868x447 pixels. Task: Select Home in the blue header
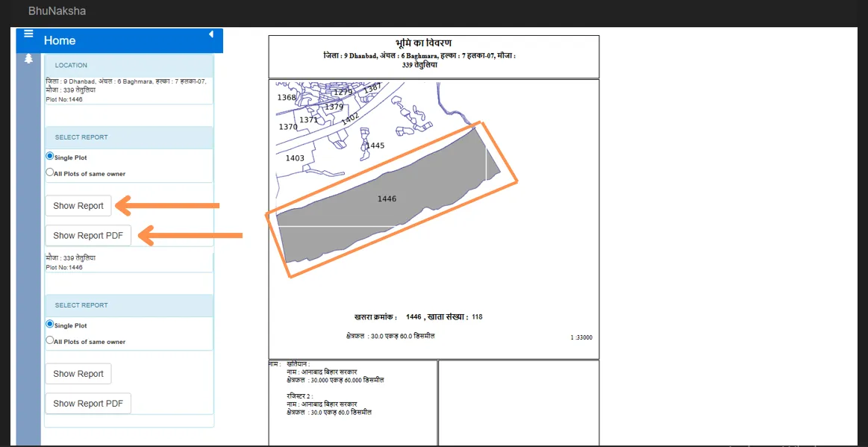coord(60,40)
